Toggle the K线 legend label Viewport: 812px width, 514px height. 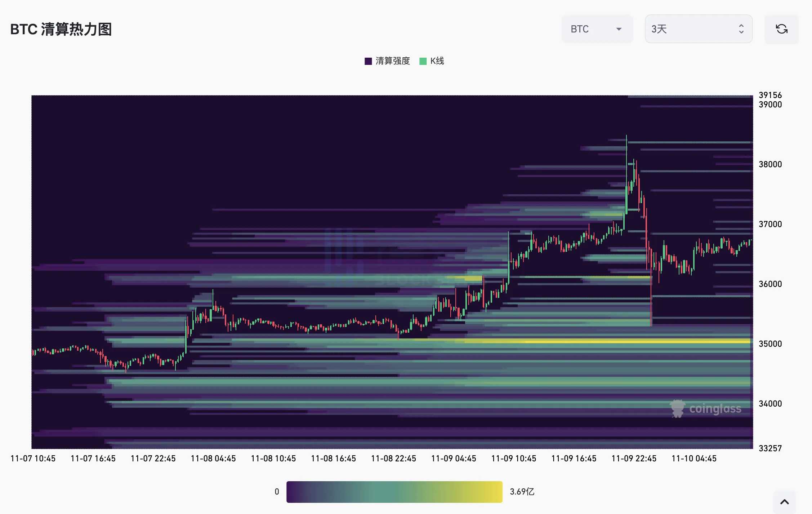pyautogui.click(x=437, y=61)
